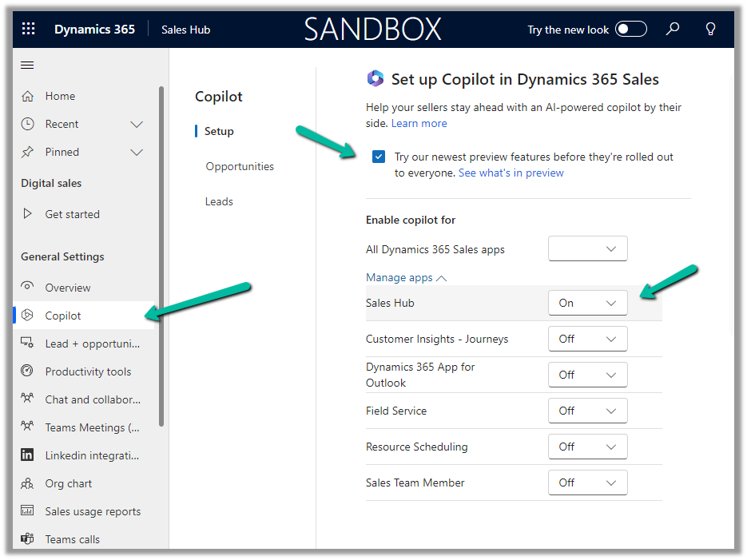Click the lightbulb assistant icon
This screenshot has height=560, width=747.
click(710, 30)
